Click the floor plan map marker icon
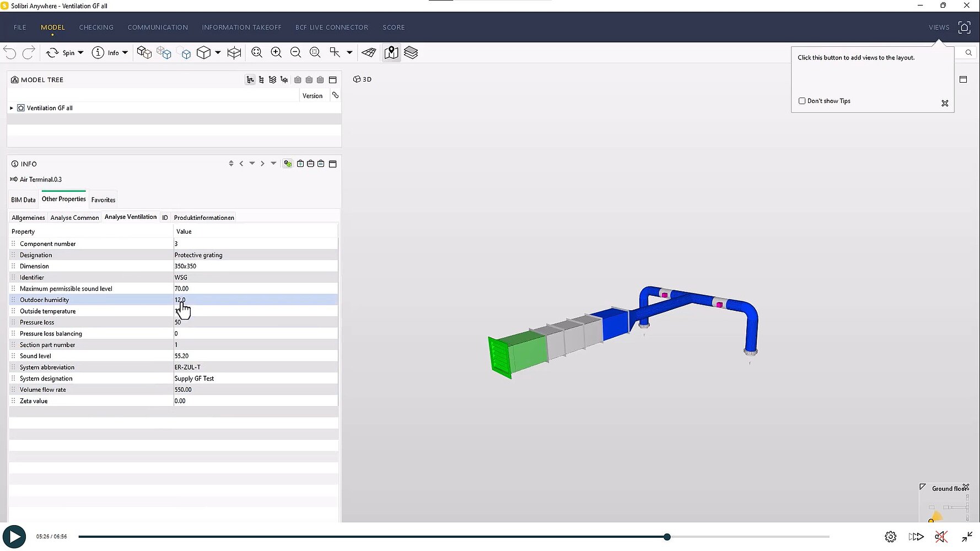980x551 pixels. [x=391, y=52]
